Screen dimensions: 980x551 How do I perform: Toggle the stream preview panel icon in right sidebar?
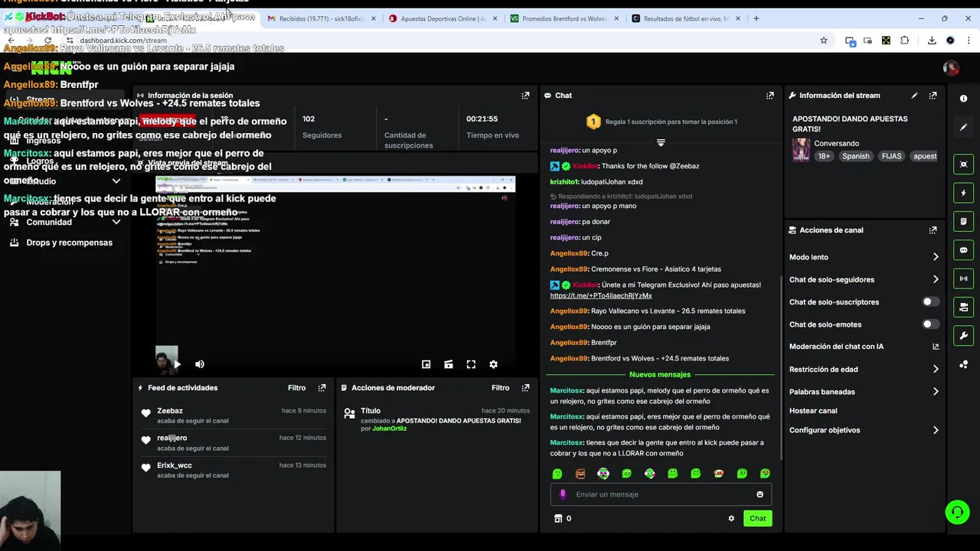pyautogui.click(x=963, y=165)
